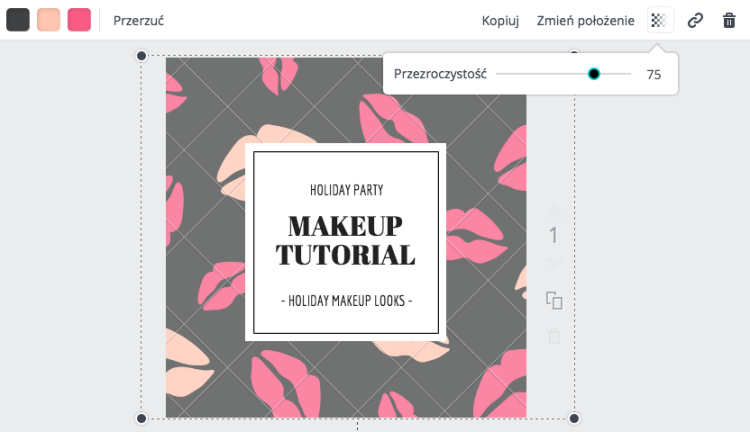This screenshot has width=750, height=432.
Task: Select the pink color swatch
Action: tap(79, 20)
